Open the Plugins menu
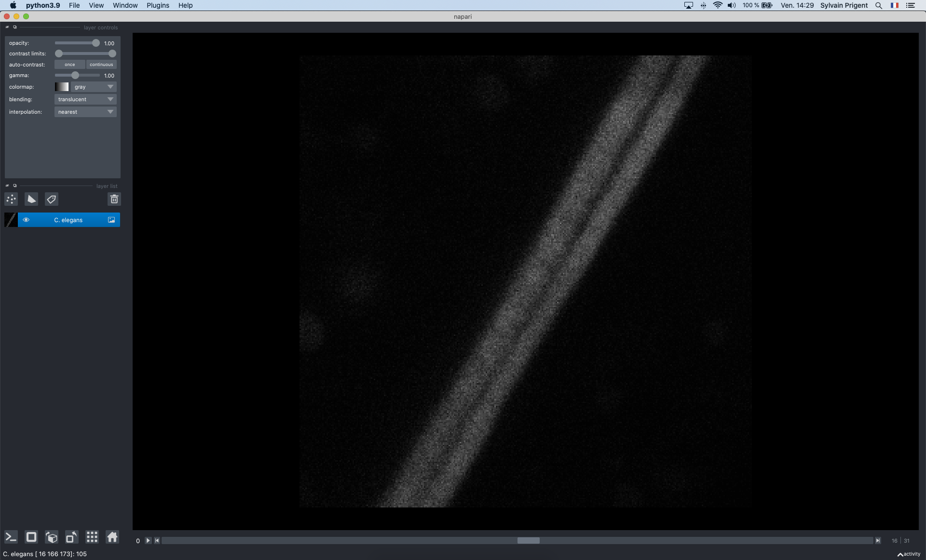Viewport: 926px width, 560px height. point(158,5)
